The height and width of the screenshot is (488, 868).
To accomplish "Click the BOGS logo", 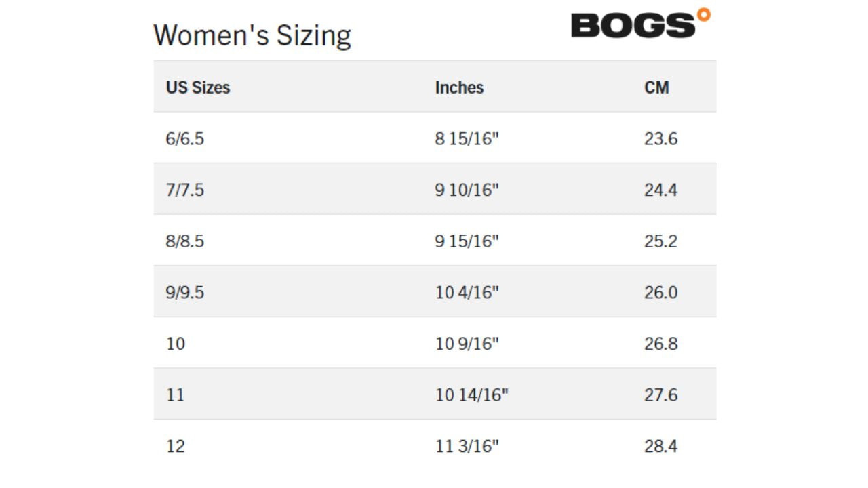I will point(639,24).
